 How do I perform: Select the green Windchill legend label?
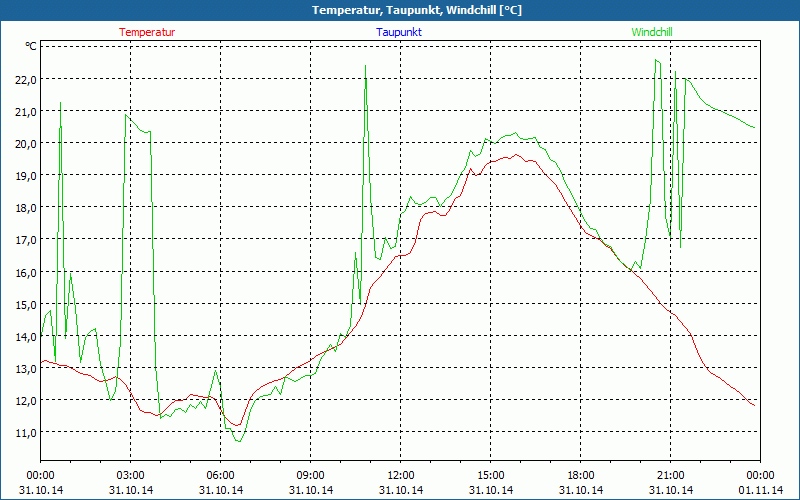pyautogui.click(x=652, y=32)
